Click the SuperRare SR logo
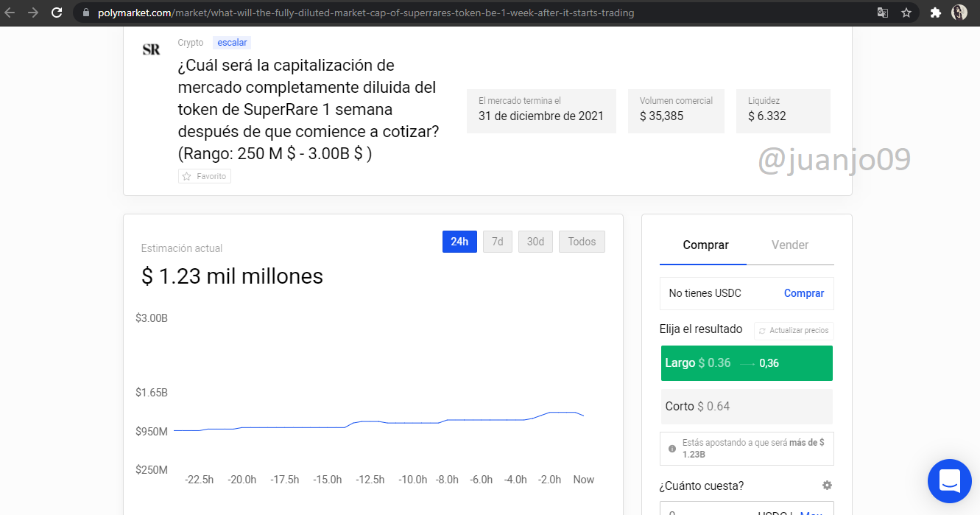This screenshot has height=515, width=980. pos(151,49)
